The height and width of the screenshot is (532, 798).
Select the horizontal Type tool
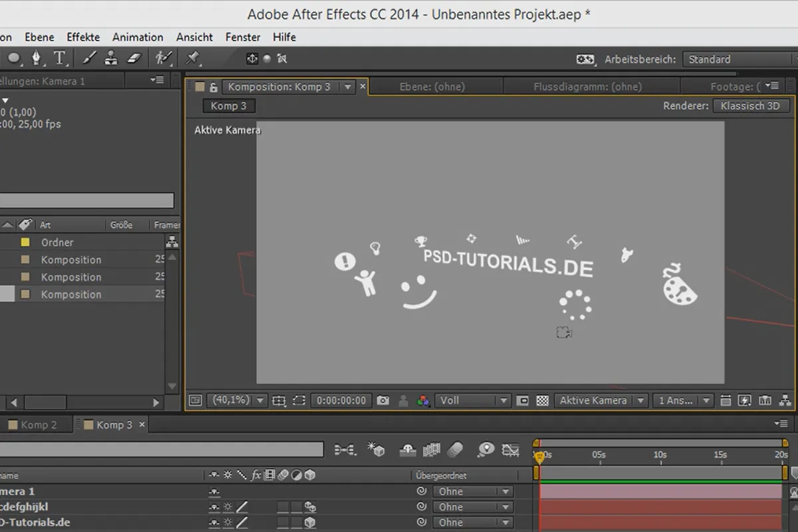60,59
